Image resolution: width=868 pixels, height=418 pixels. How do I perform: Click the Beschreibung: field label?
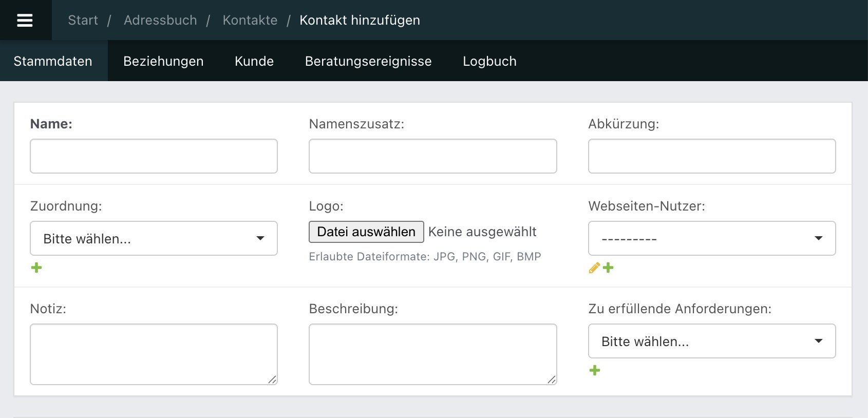353,309
